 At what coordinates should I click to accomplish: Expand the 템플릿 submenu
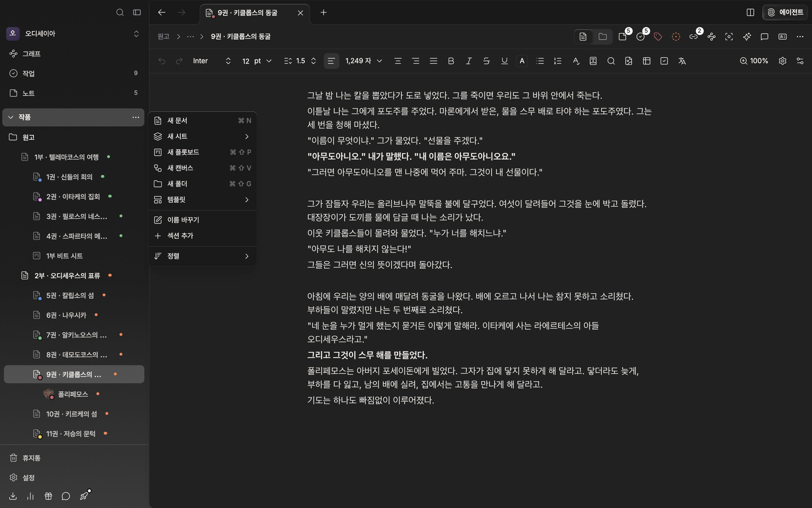(x=202, y=200)
